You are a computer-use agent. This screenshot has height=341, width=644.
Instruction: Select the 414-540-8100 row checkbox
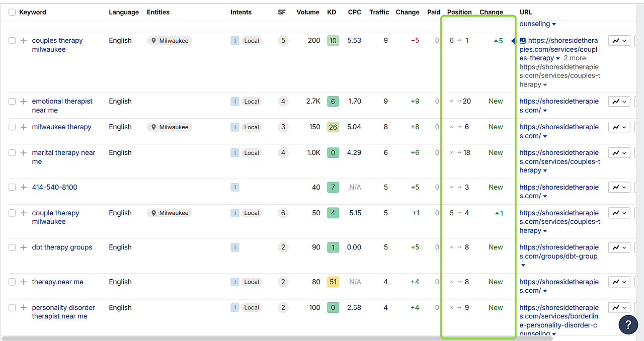(x=12, y=187)
